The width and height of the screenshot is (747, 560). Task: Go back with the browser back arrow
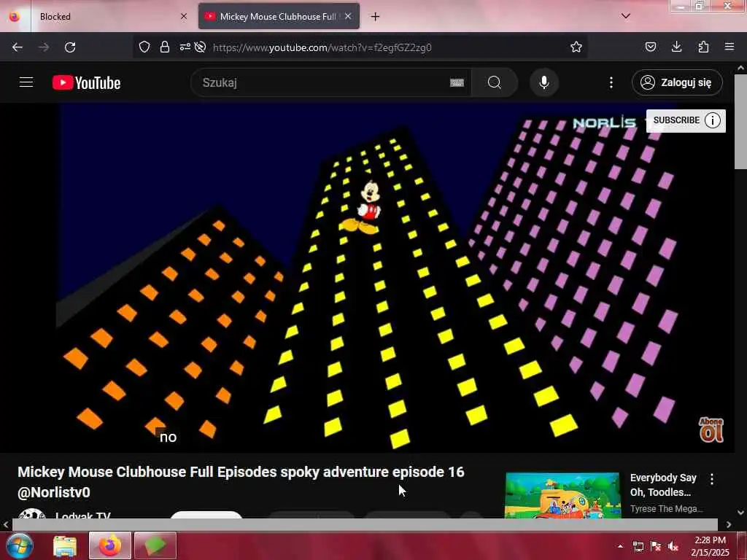[18, 47]
